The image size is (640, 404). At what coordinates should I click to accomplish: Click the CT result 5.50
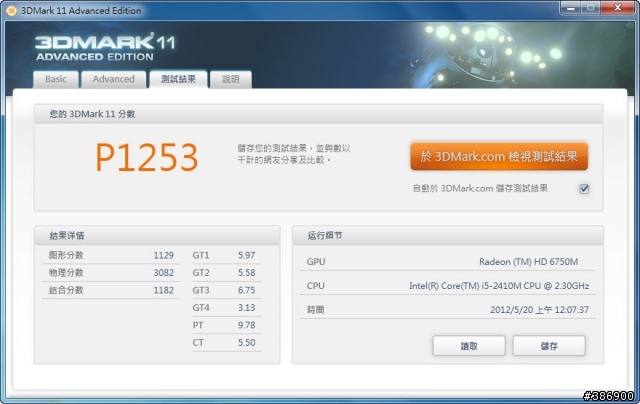coord(247,342)
